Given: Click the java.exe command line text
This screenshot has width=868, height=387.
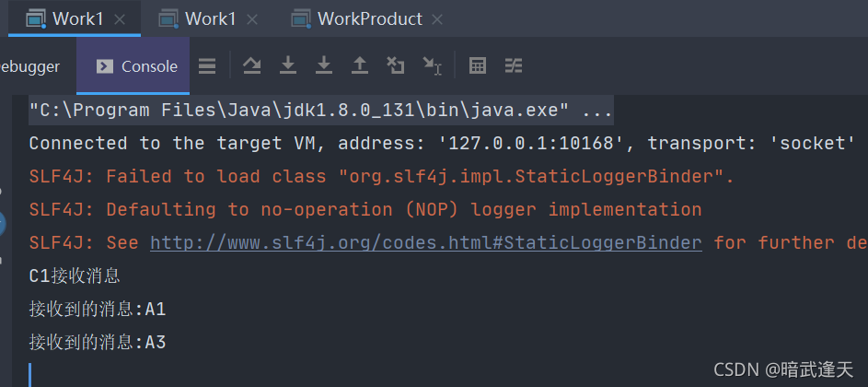Looking at the screenshot, I should [x=320, y=111].
